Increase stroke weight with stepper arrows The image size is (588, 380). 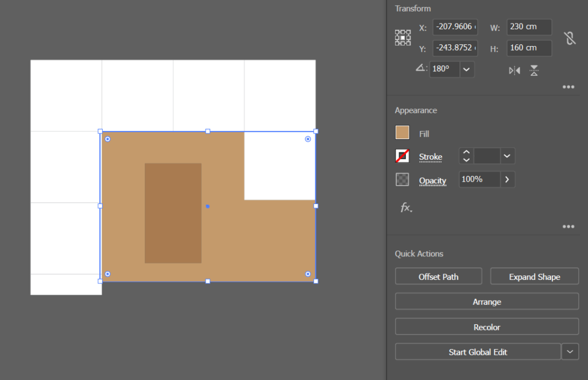pos(467,152)
